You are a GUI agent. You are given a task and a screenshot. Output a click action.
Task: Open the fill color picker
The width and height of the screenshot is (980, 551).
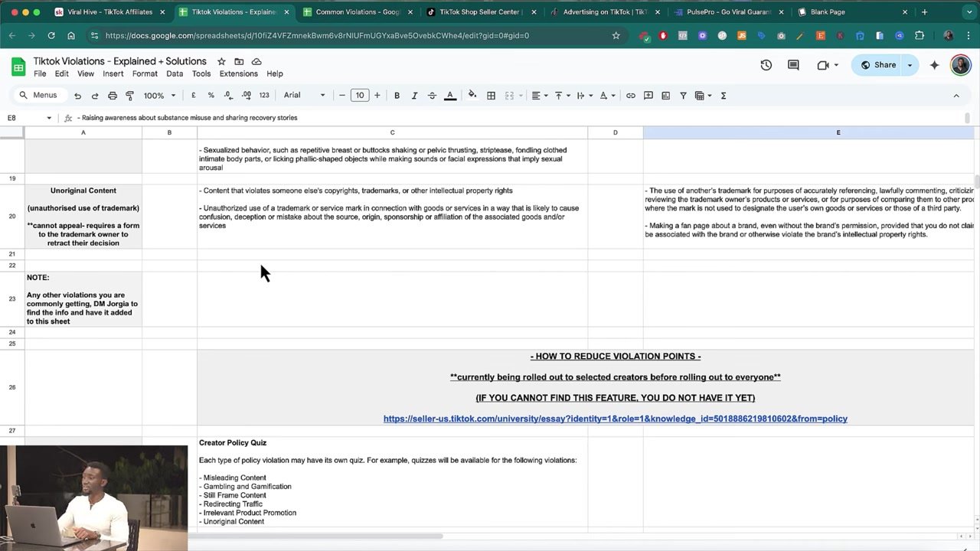(x=472, y=96)
